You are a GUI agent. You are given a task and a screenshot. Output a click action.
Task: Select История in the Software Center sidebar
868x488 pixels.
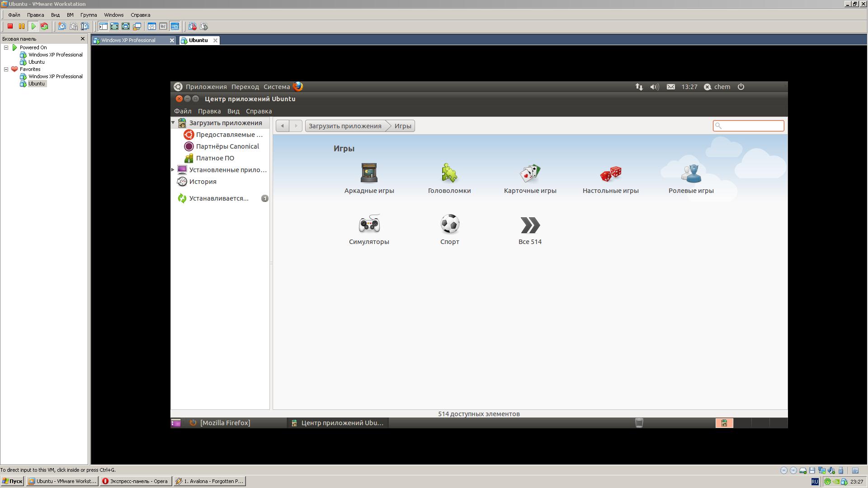[x=203, y=182]
